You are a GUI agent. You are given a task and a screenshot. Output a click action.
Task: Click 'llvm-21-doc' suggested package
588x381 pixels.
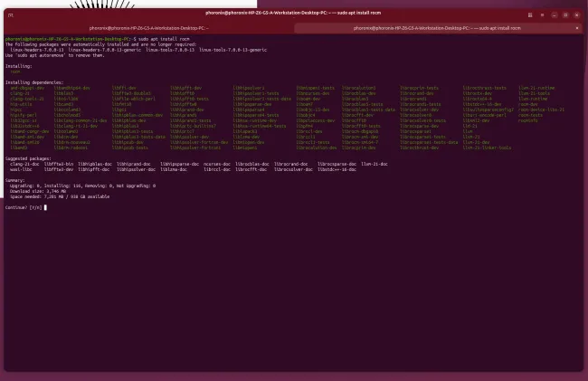tap(375, 164)
